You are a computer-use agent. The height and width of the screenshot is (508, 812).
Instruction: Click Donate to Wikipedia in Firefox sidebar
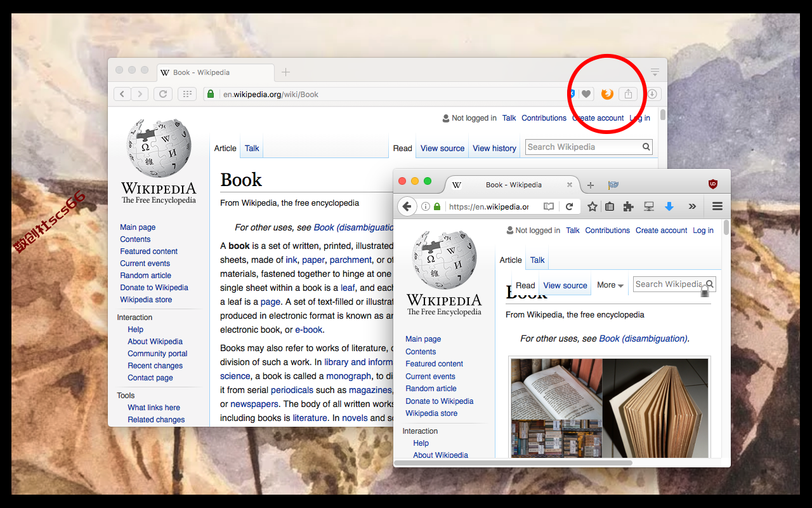click(x=440, y=401)
